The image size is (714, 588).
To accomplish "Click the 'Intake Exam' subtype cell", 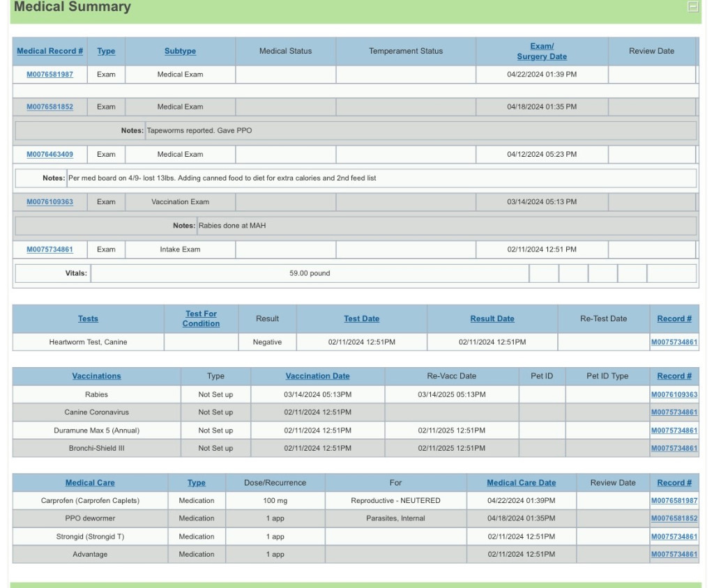I will pos(181,249).
